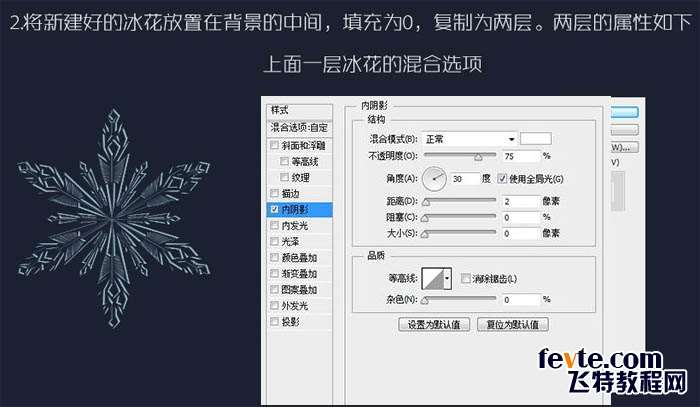Enable the 斜面和浮雕 checkbox
Viewport: 700px width, 407px height.
pyautogui.click(x=275, y=145)
